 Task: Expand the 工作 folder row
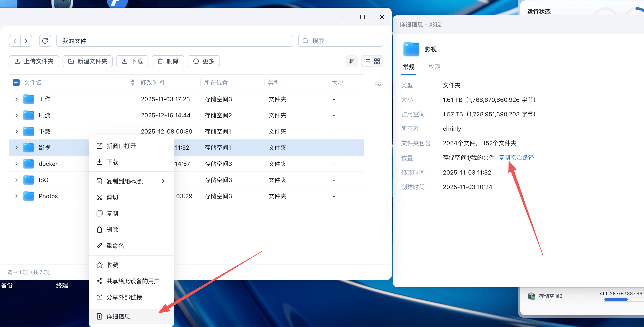click(17, 99)
